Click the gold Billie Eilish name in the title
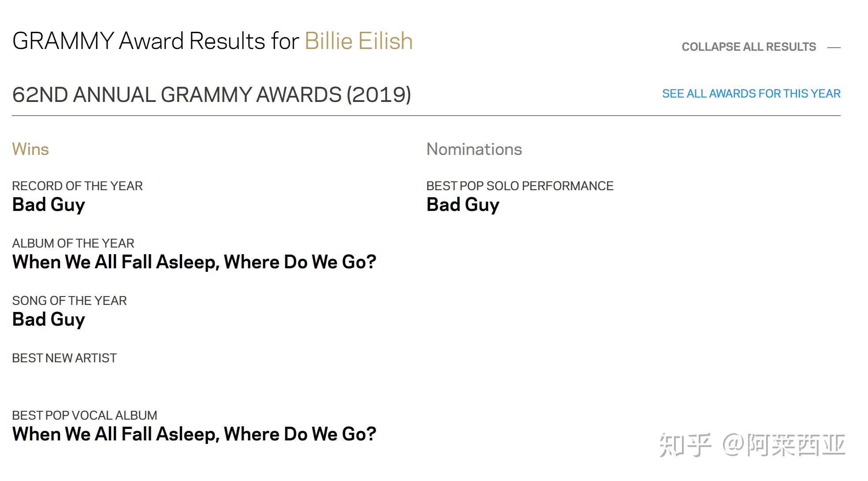Screen dimensions: 868x481 pos(358,41)
